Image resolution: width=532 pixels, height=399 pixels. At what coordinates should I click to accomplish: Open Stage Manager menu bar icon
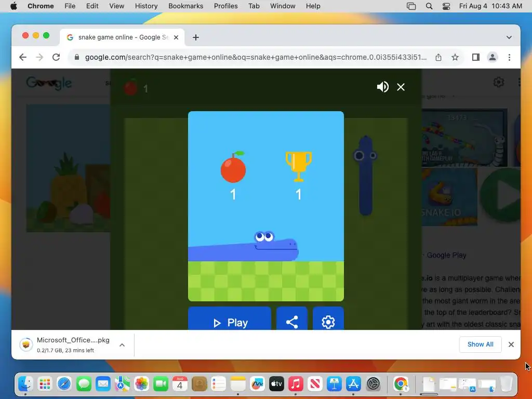tap(411, 6)
